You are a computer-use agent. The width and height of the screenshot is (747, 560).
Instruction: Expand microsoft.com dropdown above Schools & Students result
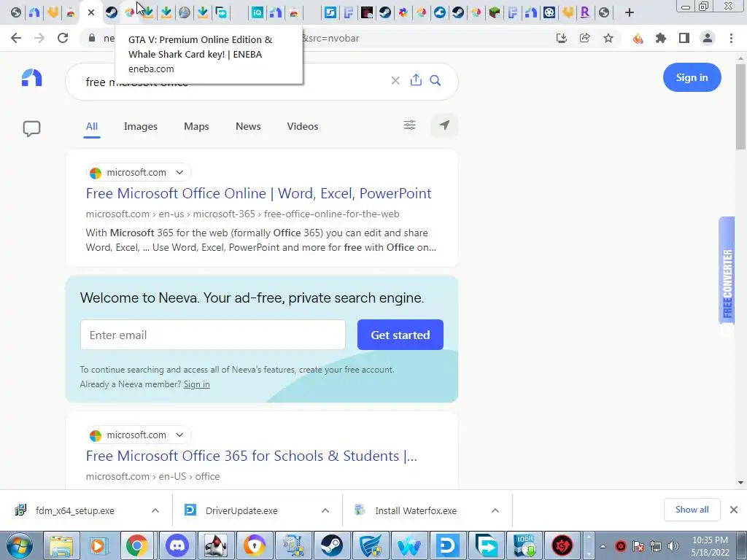179,435
